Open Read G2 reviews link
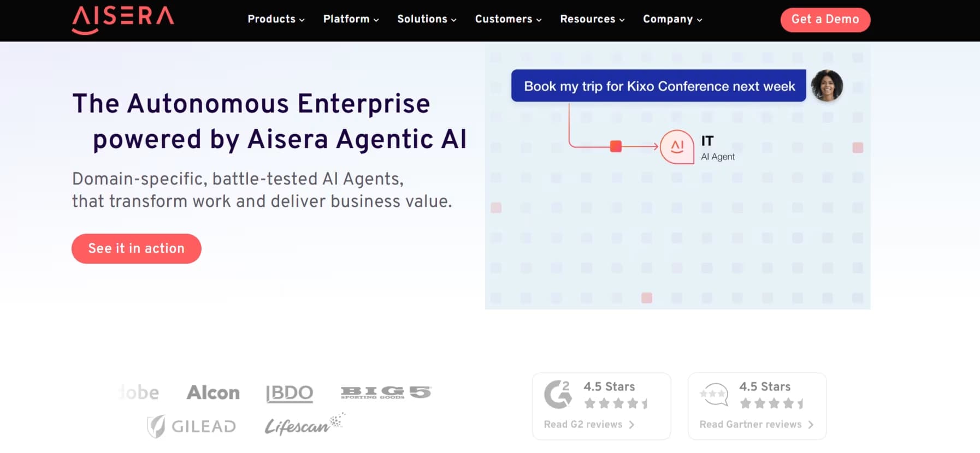 tap(584, 424)
